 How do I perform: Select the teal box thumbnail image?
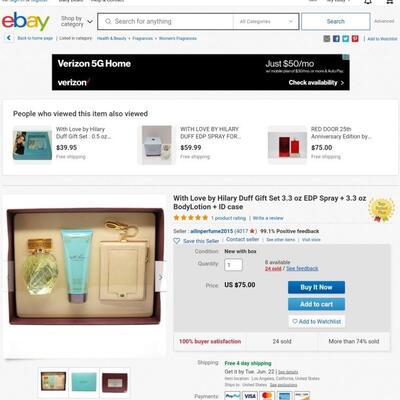pyautogui.click(x=84, y=382)
